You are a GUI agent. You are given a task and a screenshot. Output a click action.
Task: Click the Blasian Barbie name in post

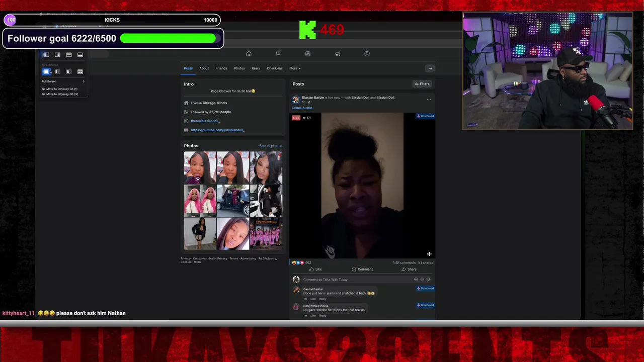[313, 98]
